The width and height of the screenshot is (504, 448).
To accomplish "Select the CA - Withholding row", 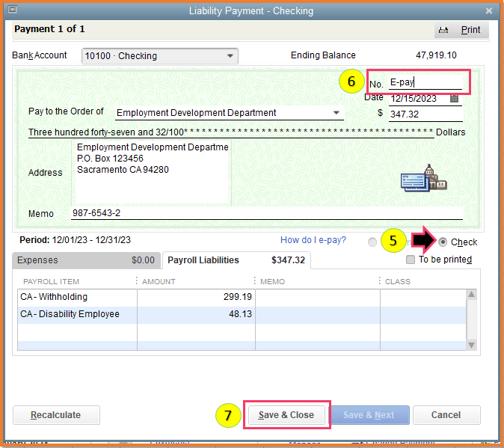I will pos(242,297).
